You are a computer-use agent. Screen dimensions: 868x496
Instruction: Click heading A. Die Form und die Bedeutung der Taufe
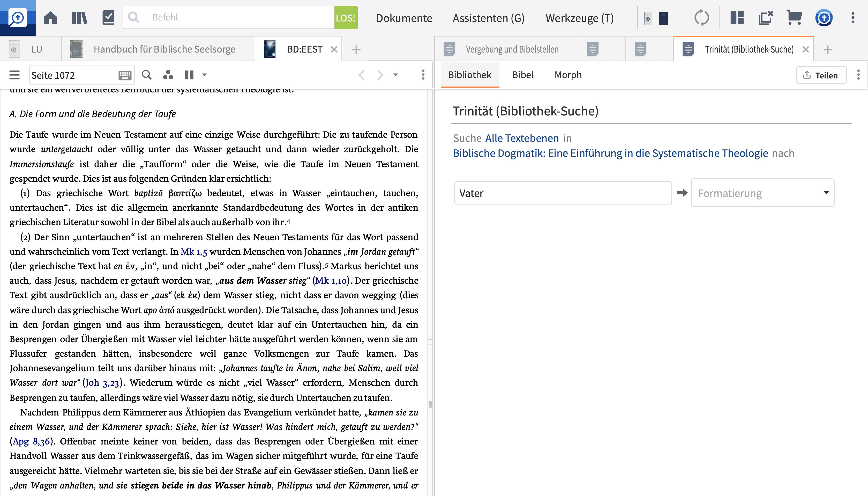coord(93,114)
